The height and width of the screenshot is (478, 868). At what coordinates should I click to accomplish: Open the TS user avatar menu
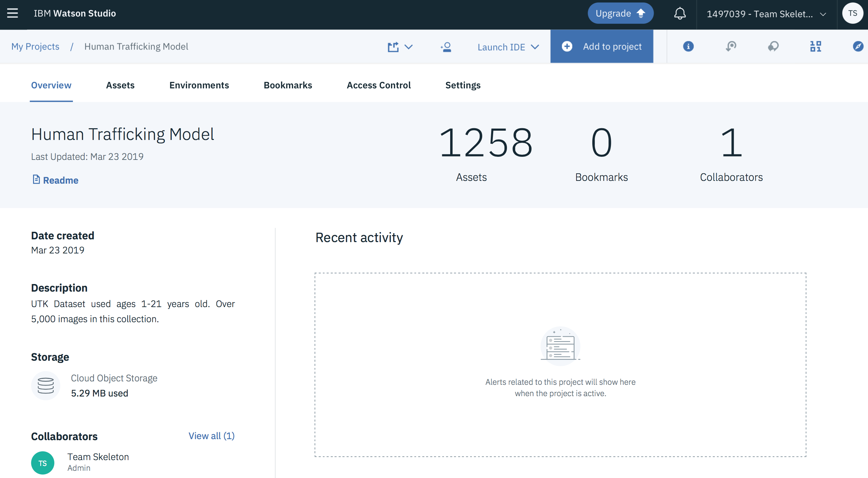(x=852, y=13)
